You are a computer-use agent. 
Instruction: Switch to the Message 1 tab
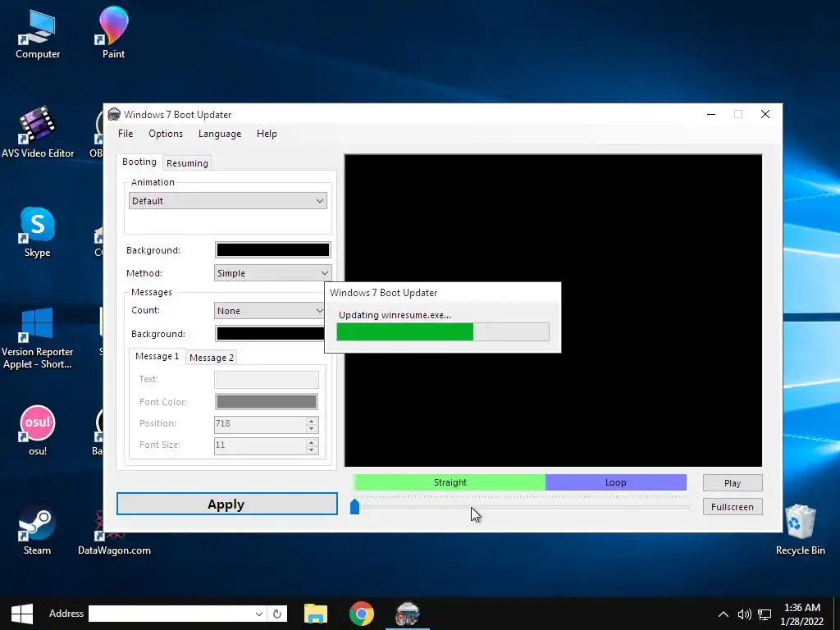coord(157,356)
